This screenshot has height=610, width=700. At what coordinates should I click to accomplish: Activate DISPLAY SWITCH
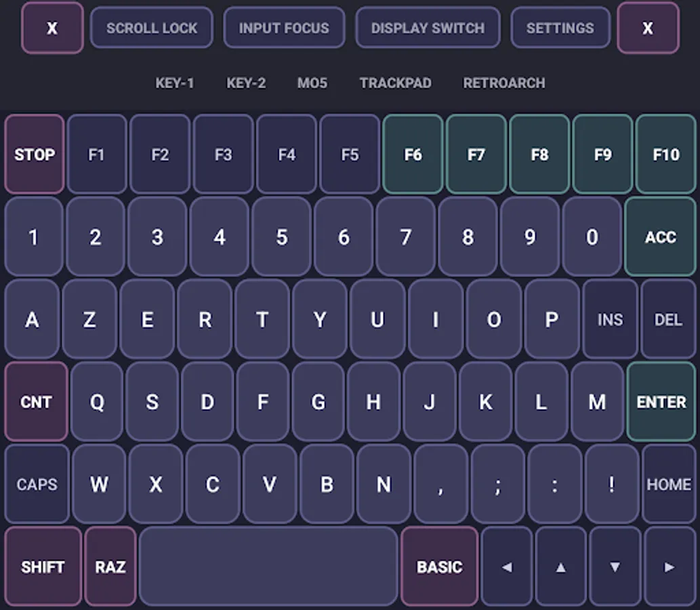pos(428,28)
